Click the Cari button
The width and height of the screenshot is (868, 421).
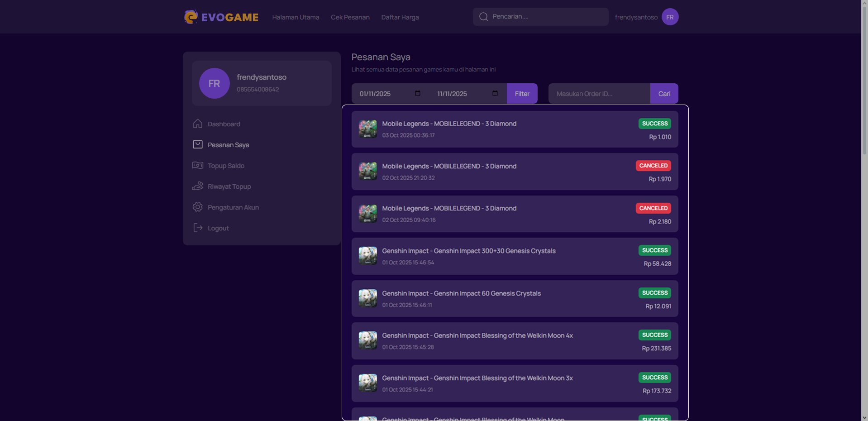pos(664,94)
